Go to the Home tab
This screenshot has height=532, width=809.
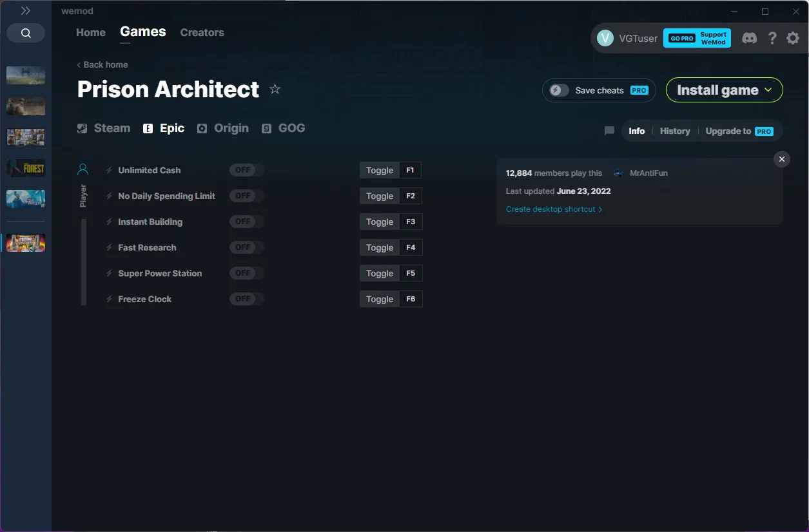click(x=91, y=32)
